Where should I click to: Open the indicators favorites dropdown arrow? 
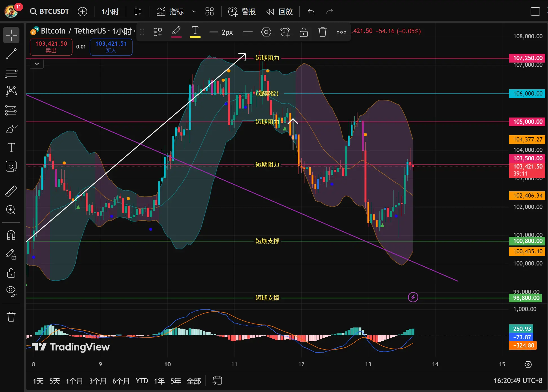point(194,12)
